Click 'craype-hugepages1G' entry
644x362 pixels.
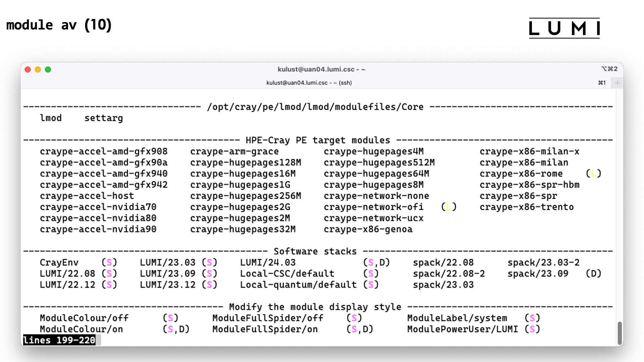pos(240,185)
